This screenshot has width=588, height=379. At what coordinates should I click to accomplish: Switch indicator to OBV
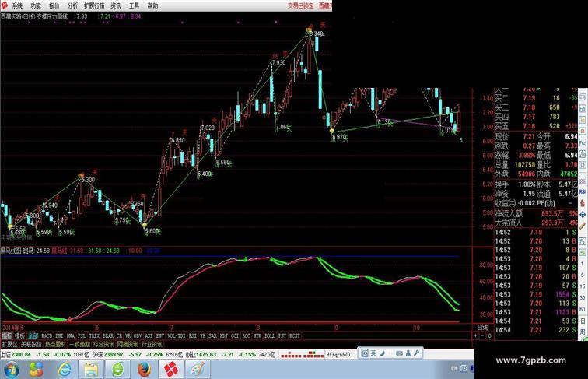point(138,336)
